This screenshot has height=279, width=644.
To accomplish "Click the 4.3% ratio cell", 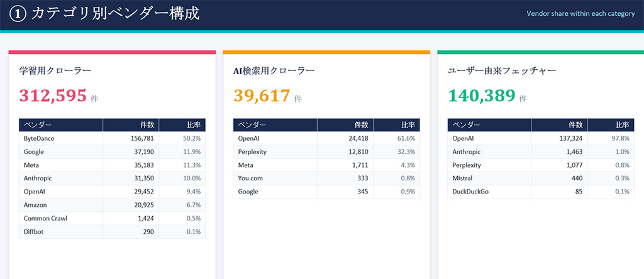I will (397, 165).
